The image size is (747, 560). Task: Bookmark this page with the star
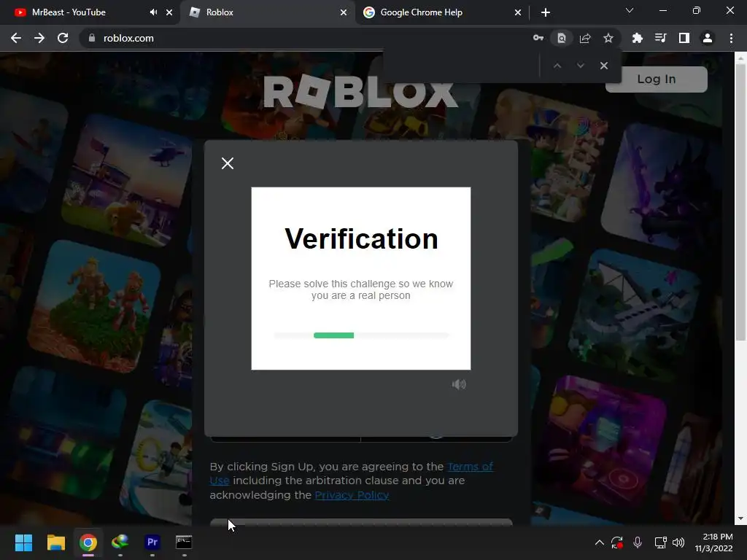(608, 38)
